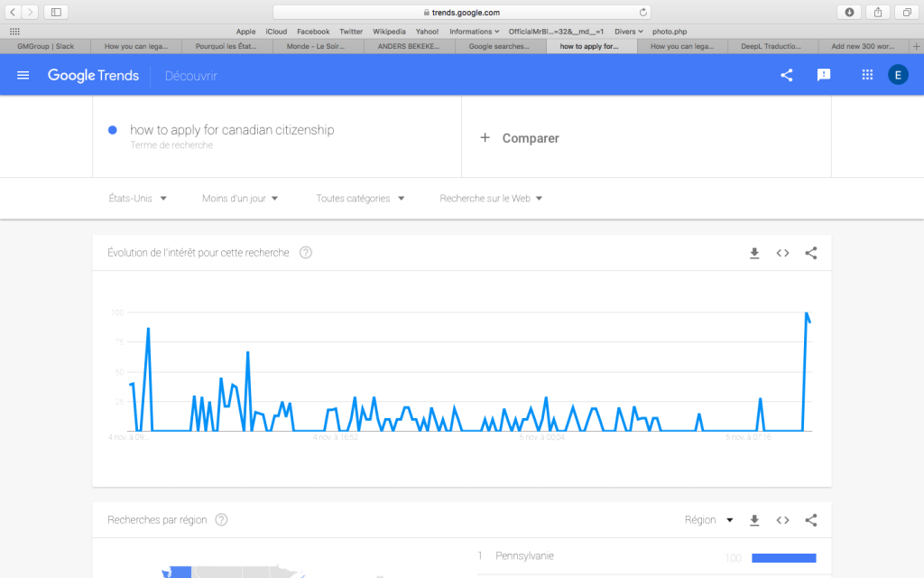This screenshot has width=924, height=578.
Task: Expand the Toutes catégories dropdown
Action: tap(360, 199)
